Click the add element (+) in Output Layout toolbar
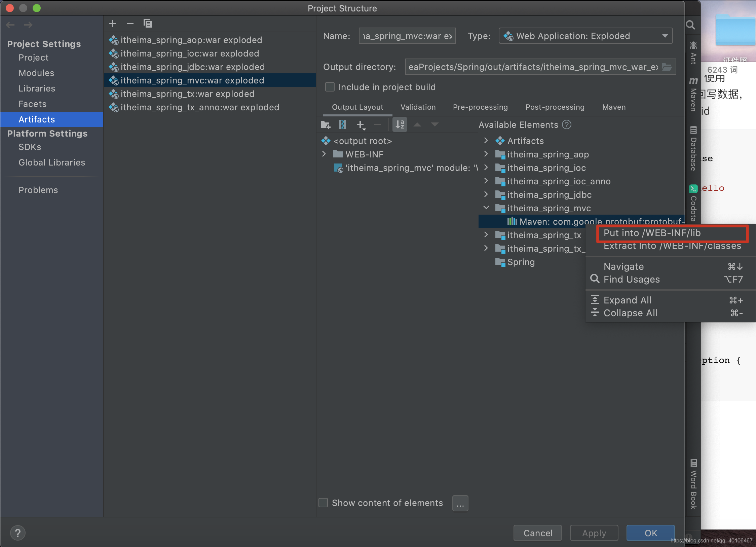 [x=361, y=125]
